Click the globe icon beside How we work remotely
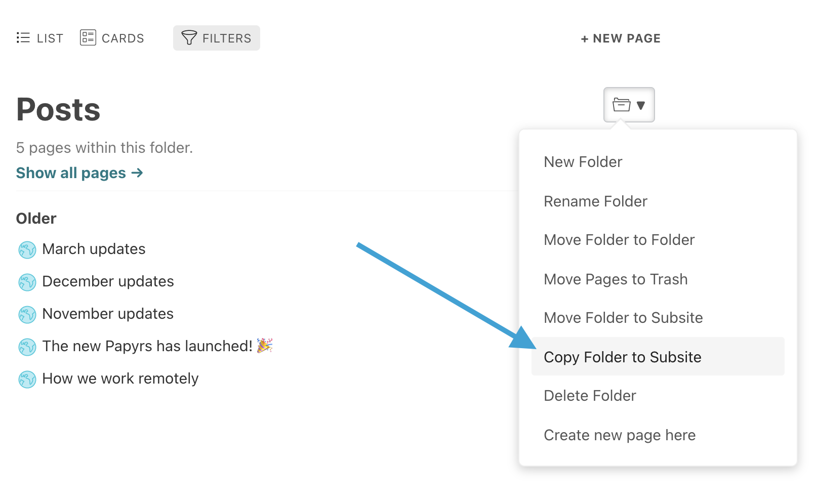The image size is (815, 504). (27, 379)
